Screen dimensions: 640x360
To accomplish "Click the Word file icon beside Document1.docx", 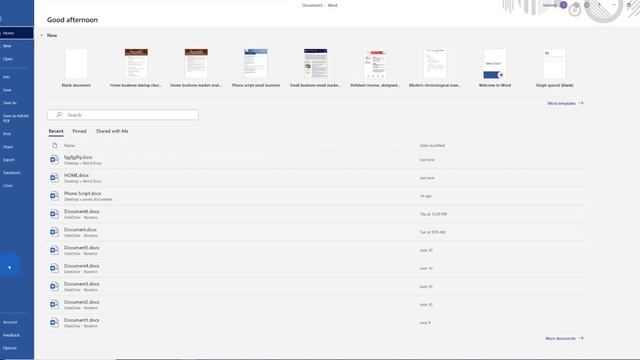I will pos(54,322).
